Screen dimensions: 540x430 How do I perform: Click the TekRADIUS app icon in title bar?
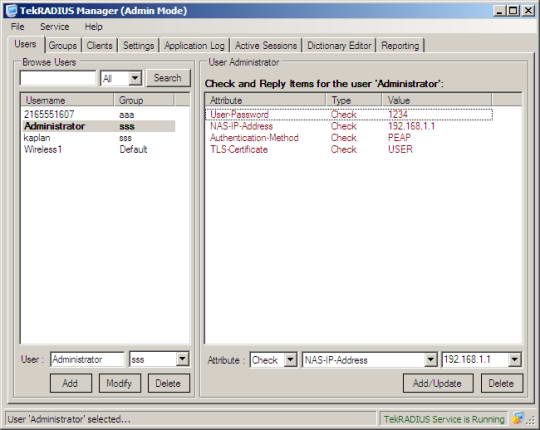tap(11, 10)
